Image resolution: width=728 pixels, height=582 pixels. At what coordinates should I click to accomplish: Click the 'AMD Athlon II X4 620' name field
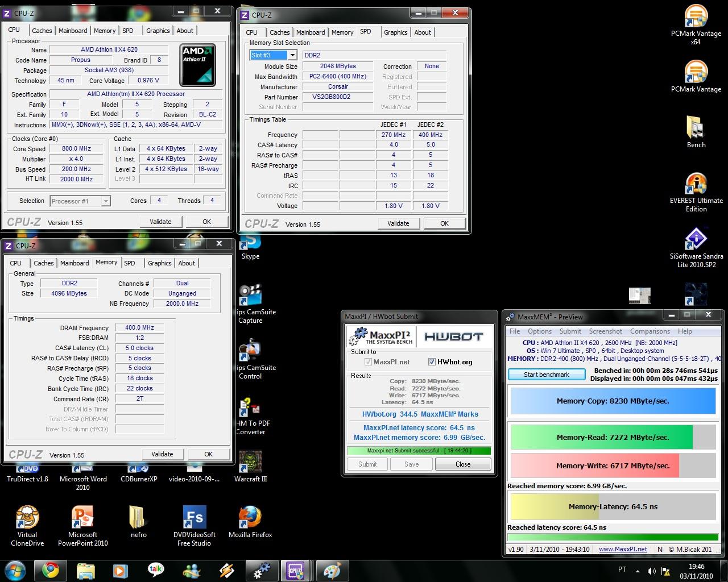tap(109, 49)
